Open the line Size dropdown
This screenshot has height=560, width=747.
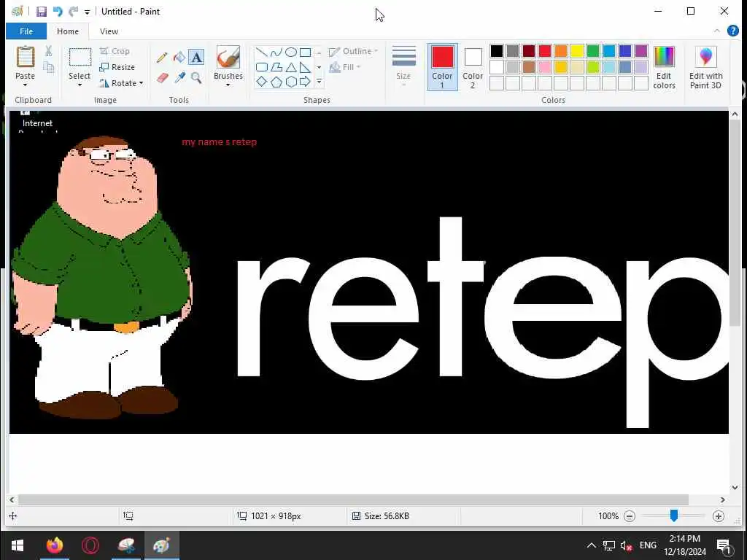pyautogui.click(x=403, y=66)
